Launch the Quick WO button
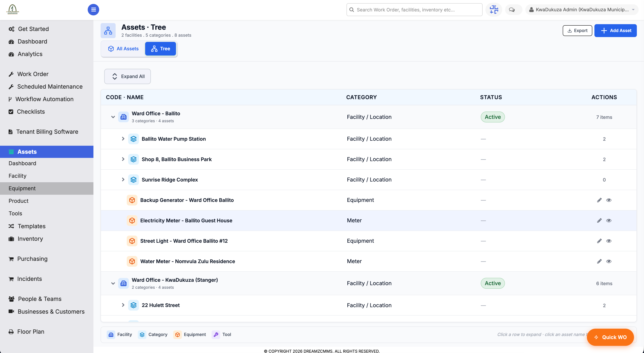The image size is (644, 353). [610, 337]
